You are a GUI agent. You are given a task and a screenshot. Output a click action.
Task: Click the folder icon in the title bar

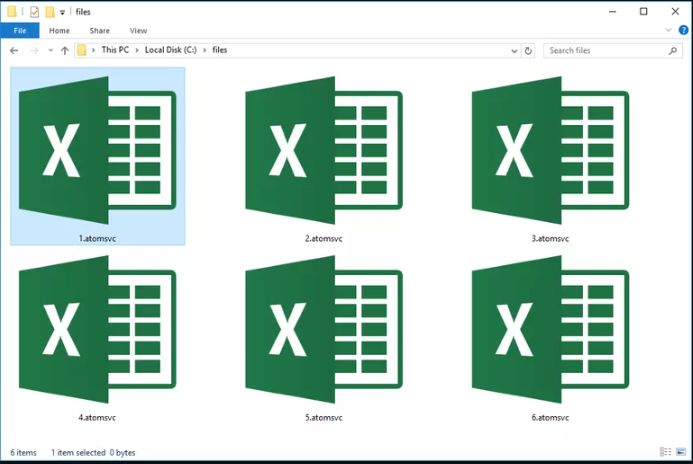click(12, 11)
